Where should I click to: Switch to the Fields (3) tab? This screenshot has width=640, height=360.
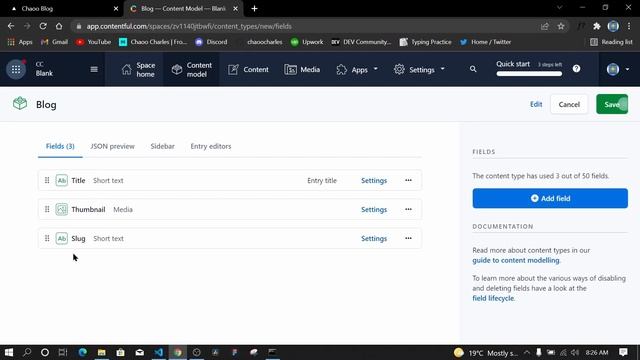(x=60, y=146)
